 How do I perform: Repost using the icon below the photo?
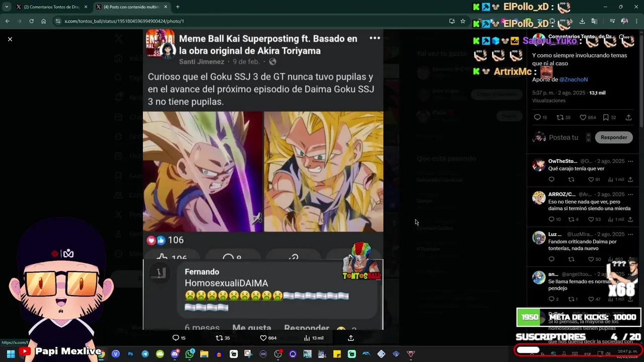219,338
